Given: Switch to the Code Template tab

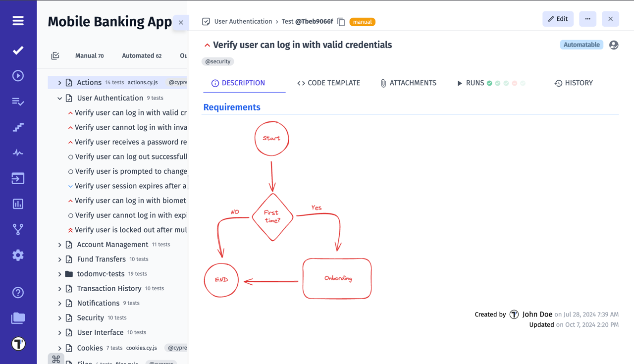Looking at the screenshot, I should coord(329,83).
